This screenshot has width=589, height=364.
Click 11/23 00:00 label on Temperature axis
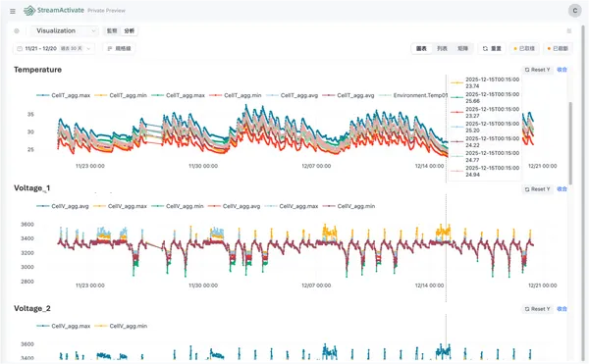[90, 166]
